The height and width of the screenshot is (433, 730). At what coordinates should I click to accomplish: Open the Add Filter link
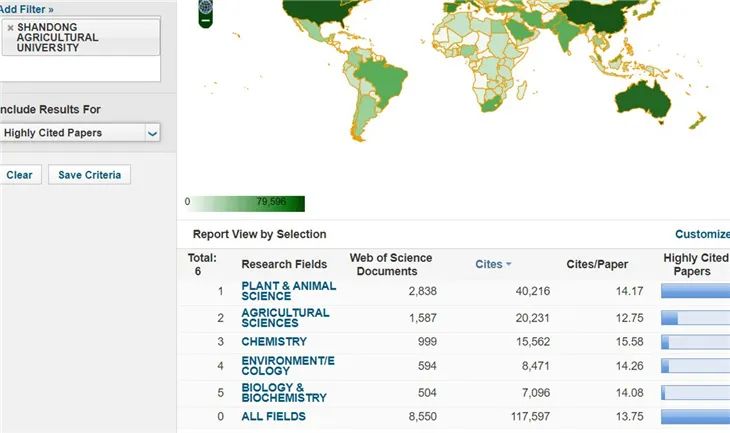pos(26,8)
